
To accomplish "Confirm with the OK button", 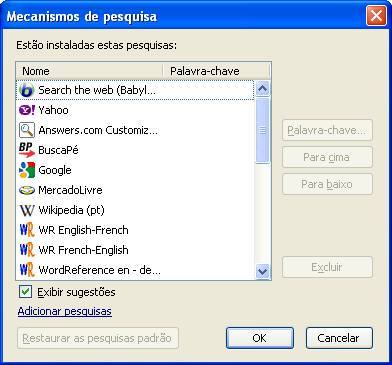I will (260, 338).
